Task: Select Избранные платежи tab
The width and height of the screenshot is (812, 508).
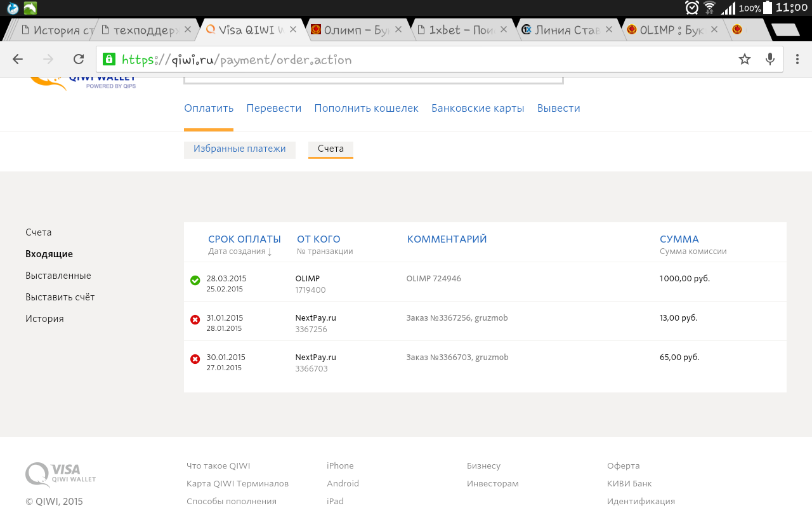Action: click(x=240, y=149)
